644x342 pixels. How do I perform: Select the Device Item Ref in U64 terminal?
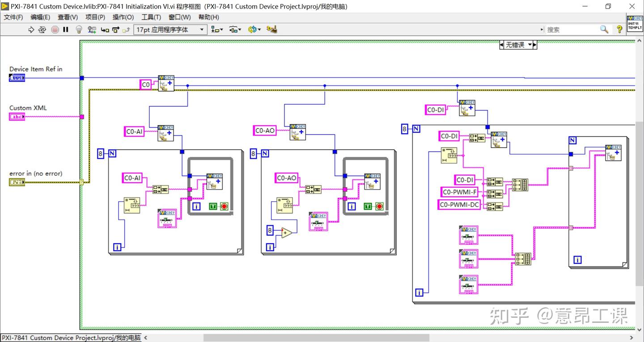(17, 78)
